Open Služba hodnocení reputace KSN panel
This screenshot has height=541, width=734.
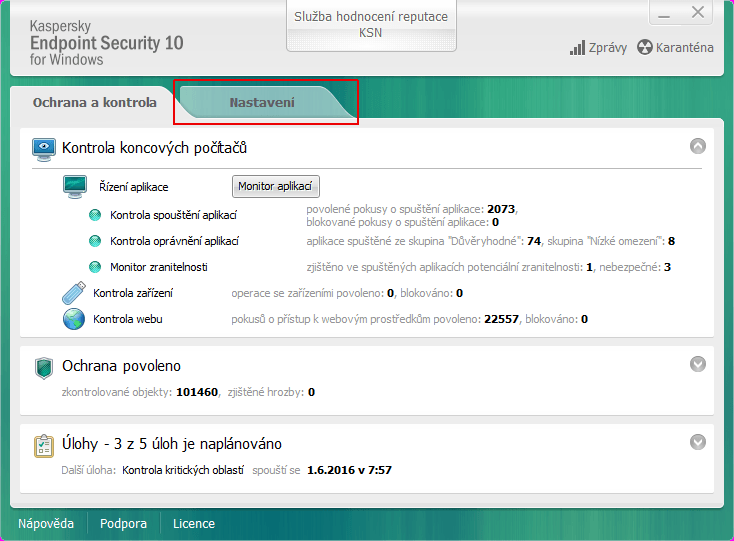click(371, 25)
